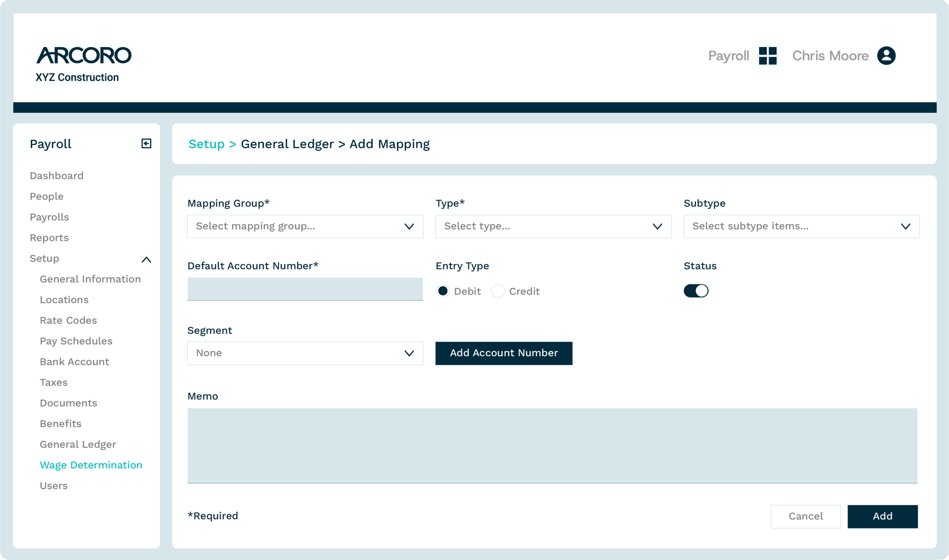Click the Add Account Number button
This screenshot has width=949, height=560.
pyautogui.click(x=504, y=353)
